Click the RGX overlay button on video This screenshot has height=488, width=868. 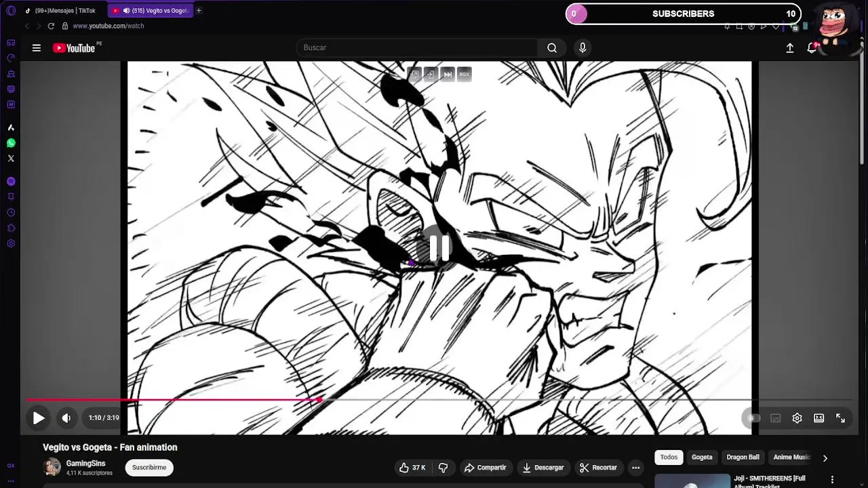464,74
